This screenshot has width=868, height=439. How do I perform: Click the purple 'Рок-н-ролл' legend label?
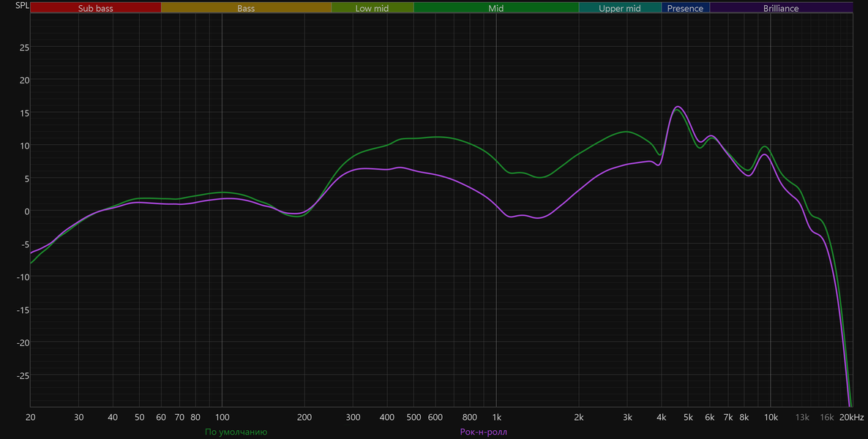tap(483, 432)
